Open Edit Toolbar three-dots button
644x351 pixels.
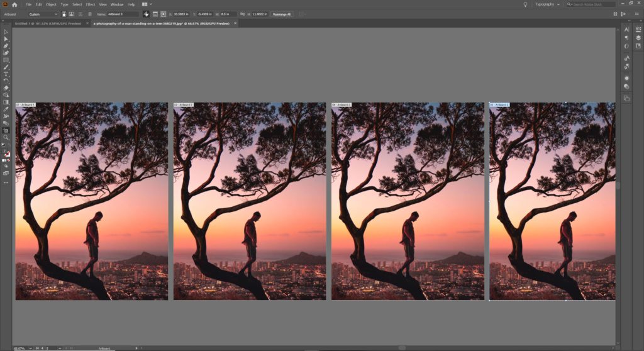(6, 182)
